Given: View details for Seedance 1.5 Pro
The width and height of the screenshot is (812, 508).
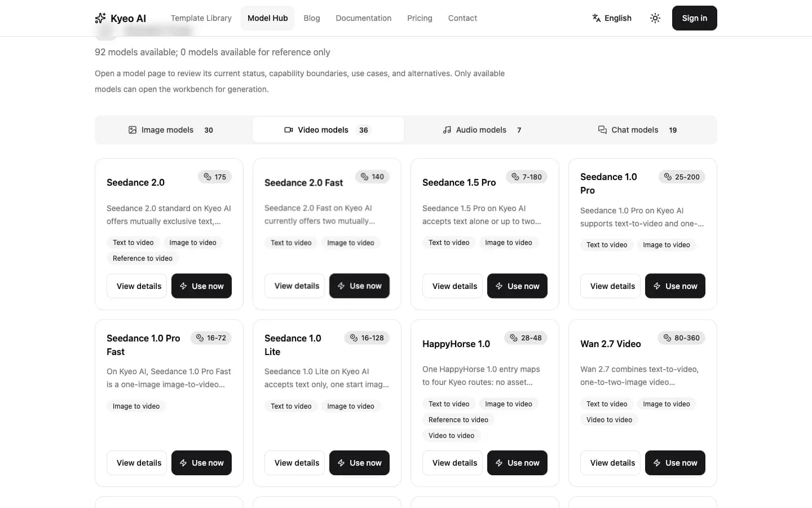Looking at the screenshot, I should (452, 286).
